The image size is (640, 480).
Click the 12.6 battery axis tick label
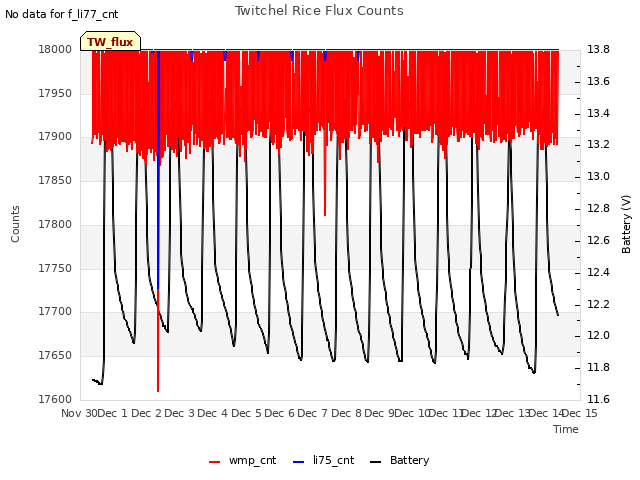598,240
